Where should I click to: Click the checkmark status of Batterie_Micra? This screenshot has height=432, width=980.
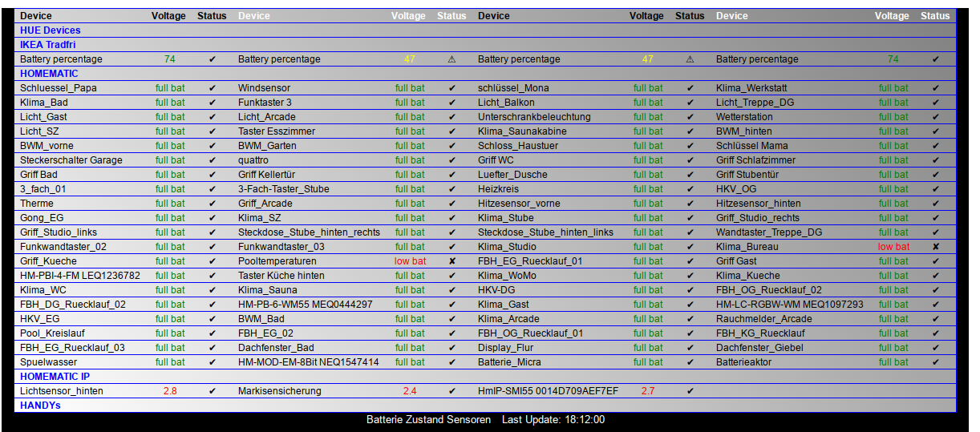(690, 362)
